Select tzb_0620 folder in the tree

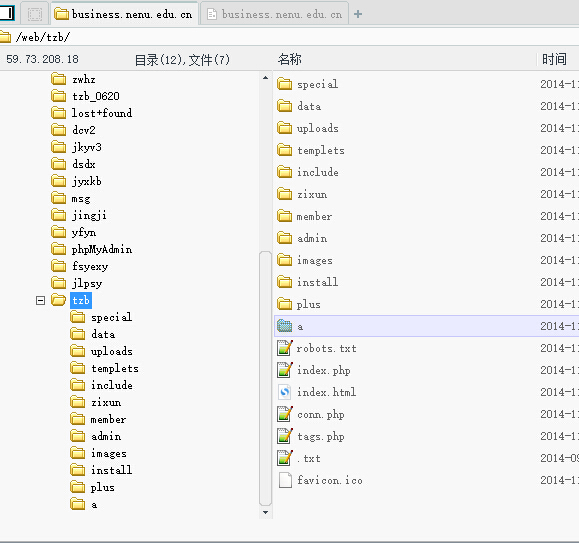96,96
